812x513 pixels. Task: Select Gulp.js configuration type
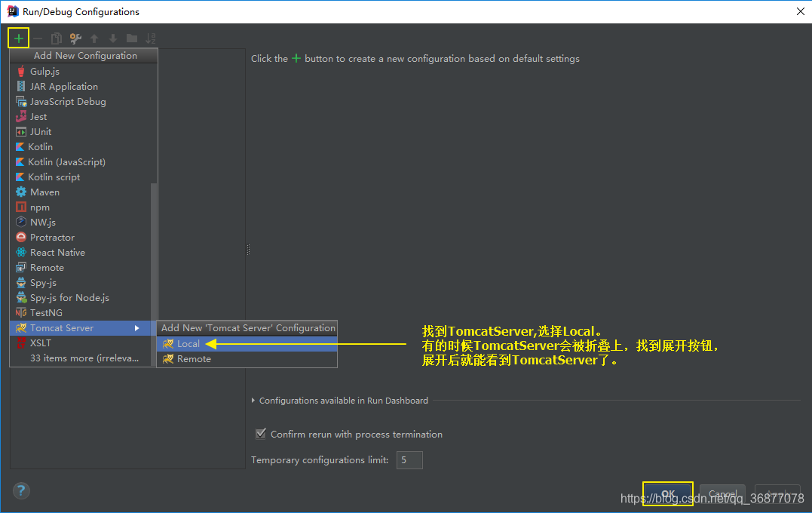coord(84,72)
